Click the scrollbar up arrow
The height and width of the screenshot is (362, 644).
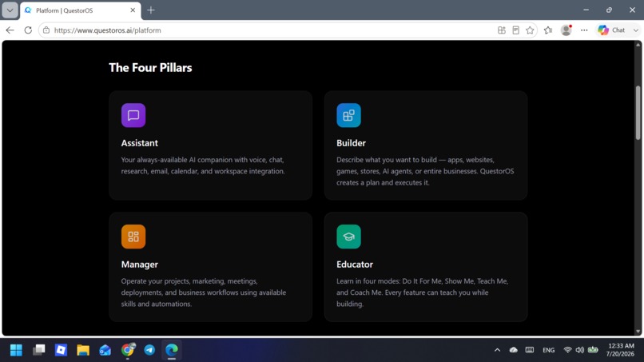coord(638,45)
